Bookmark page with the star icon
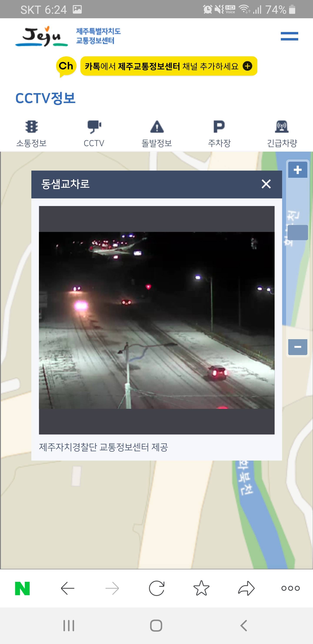The height and width of the screenshot is (644, 313). [201, 588]
